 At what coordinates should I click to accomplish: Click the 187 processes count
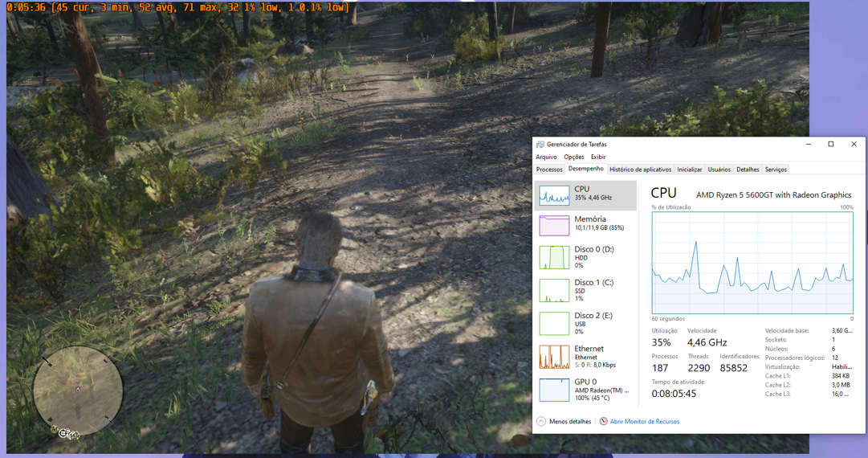660,368
